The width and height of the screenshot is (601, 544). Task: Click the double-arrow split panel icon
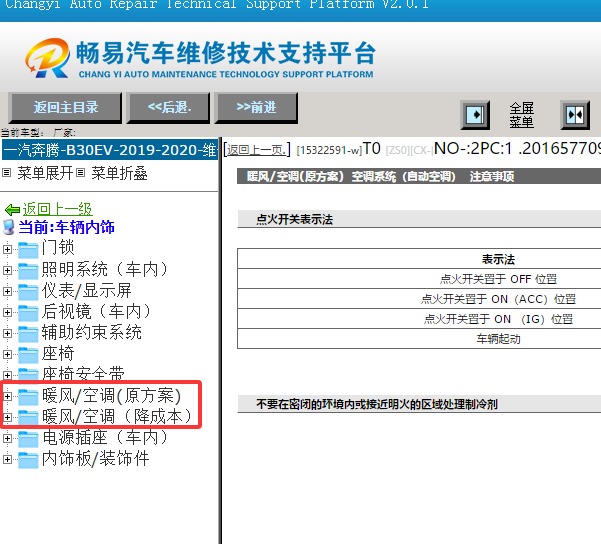tap(575, 115)
